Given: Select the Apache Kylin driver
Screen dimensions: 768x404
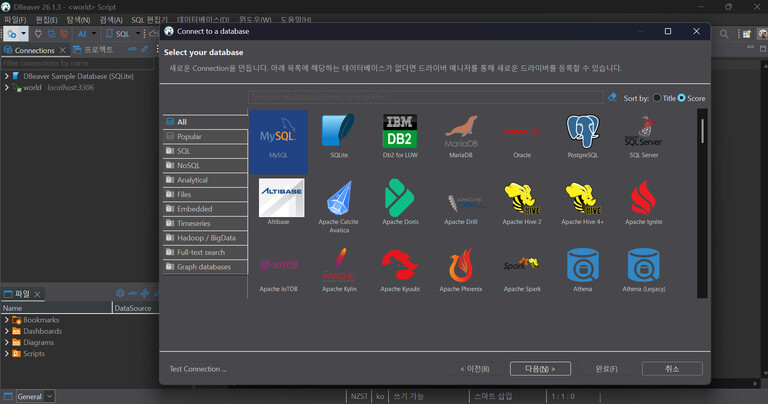Looking at the screenshot, I should point(339,270).
